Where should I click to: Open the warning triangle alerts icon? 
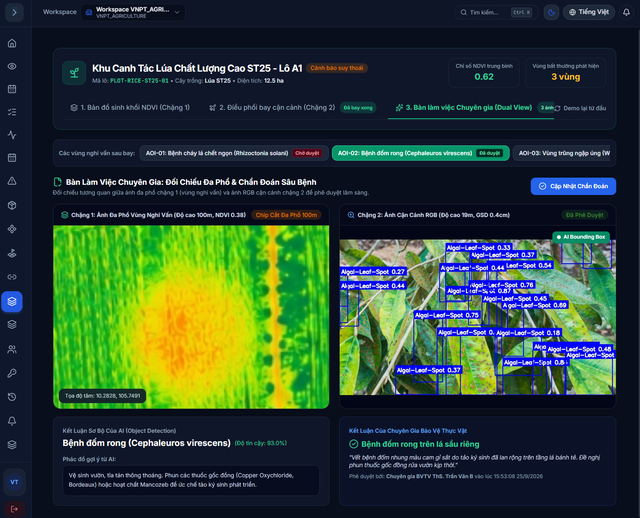point(12,181)
